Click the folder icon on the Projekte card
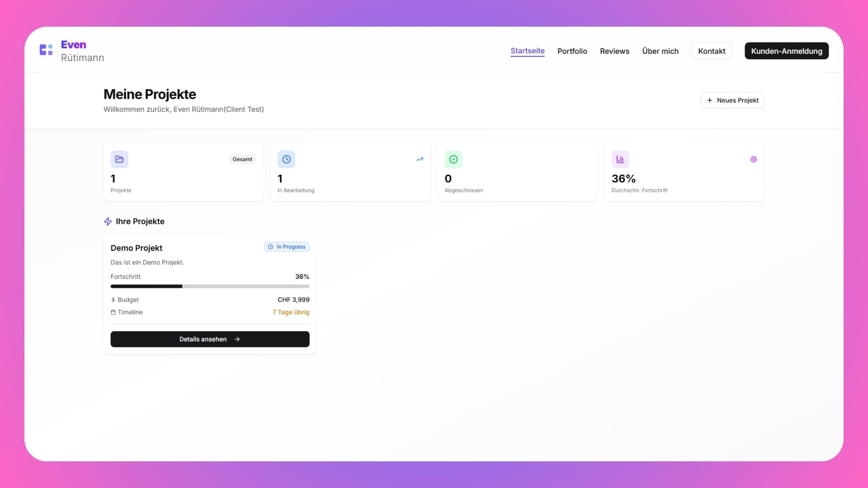 click(119, 159)
